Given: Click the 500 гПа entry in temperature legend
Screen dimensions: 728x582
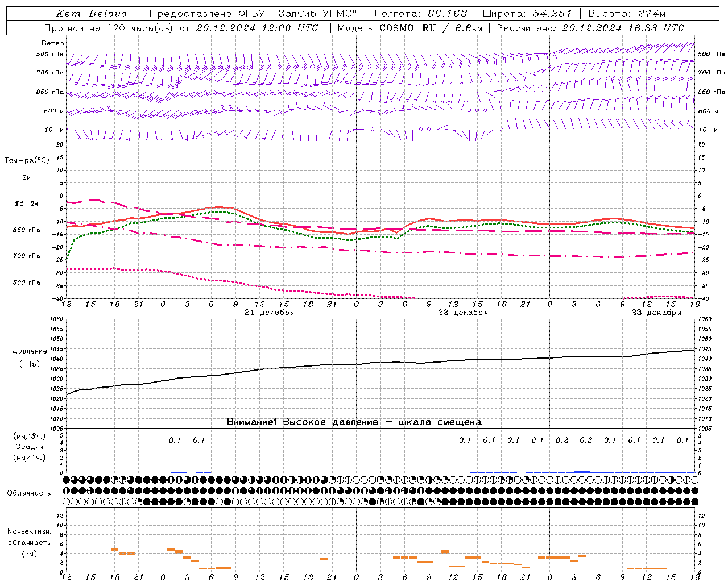Looking at the screenshot, I should (27, 282).
